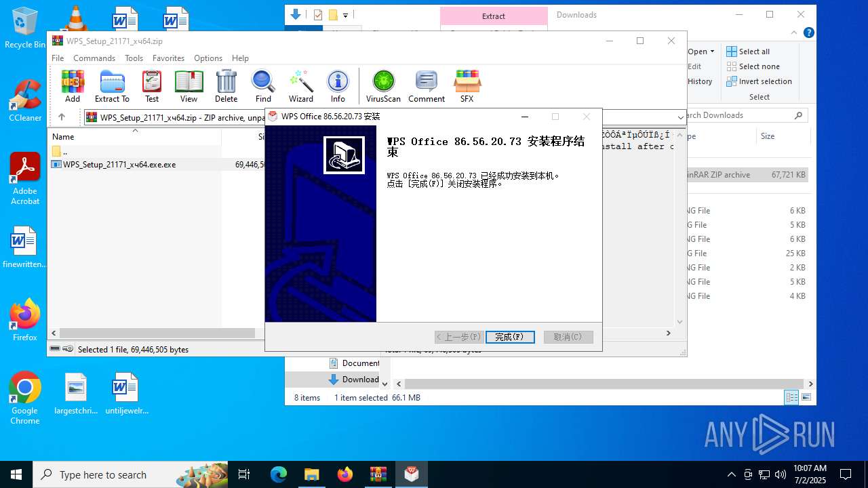Click Select none in Explorer ribbon
This screenshot has height=488, width=868.
point(753,66)
